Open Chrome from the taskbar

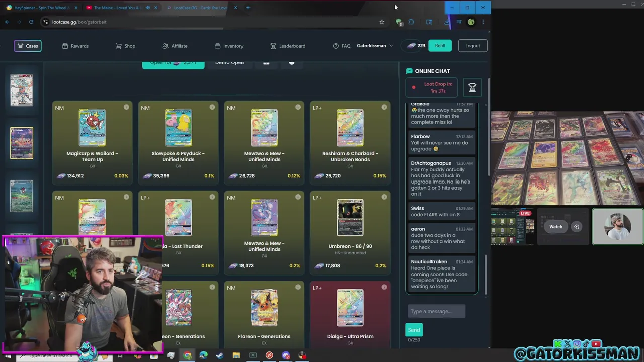pos(187,356)
